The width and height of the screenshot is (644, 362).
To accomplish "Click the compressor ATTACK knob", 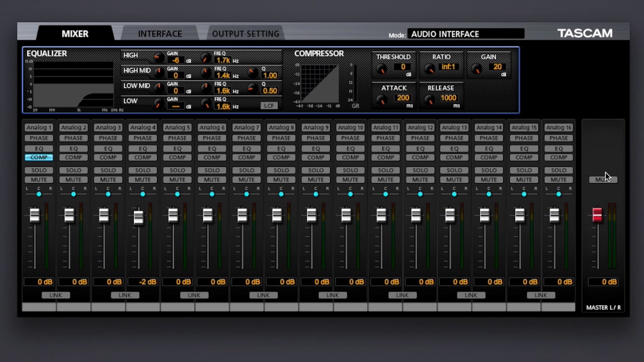I will coord(382,101).
